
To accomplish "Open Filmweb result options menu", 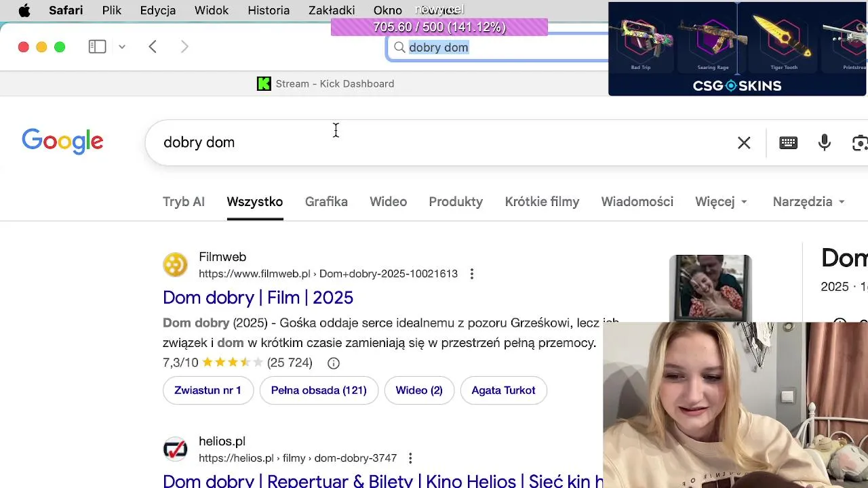I will 472,274.
